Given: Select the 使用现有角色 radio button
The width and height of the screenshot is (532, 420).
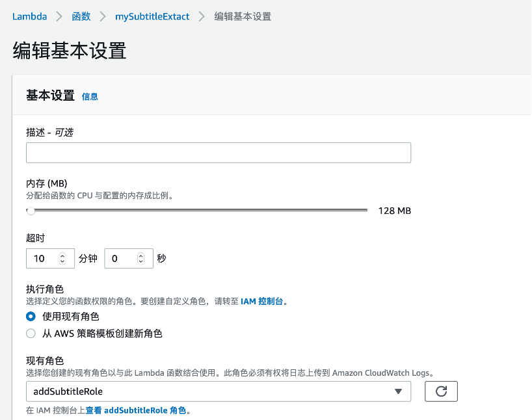Looking at the screenshot, I should (31, 317).
